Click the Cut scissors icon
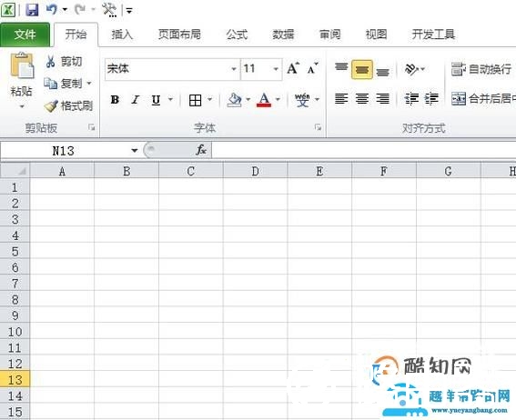This screenshot has height=420, width=516. click(x=50, y=62)
